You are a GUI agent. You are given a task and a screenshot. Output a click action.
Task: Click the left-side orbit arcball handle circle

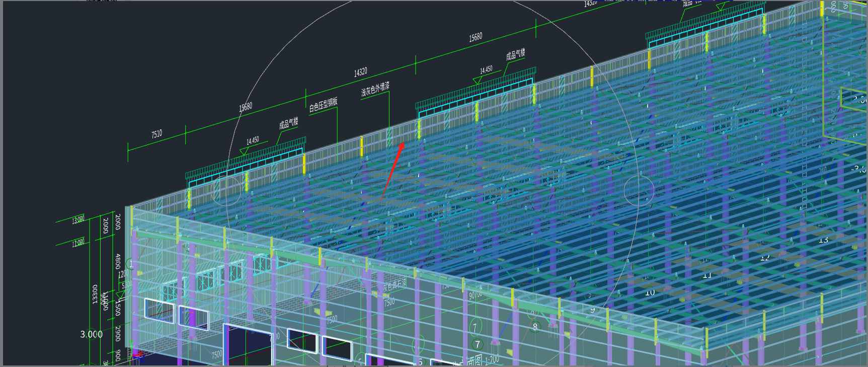tap(226, 190)
